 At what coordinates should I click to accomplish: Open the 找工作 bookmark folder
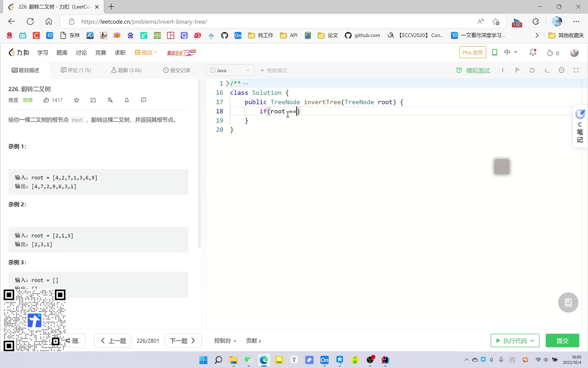click(x=260, y=36)
